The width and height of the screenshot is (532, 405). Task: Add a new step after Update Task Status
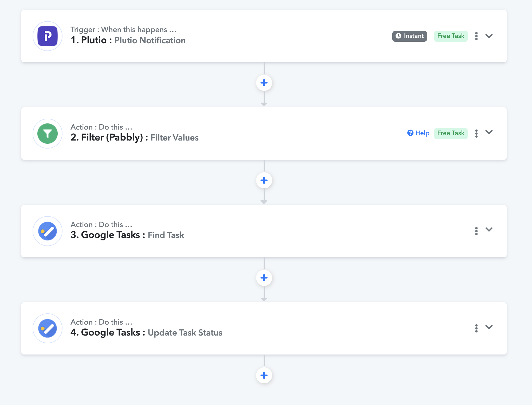pos(264,375)
